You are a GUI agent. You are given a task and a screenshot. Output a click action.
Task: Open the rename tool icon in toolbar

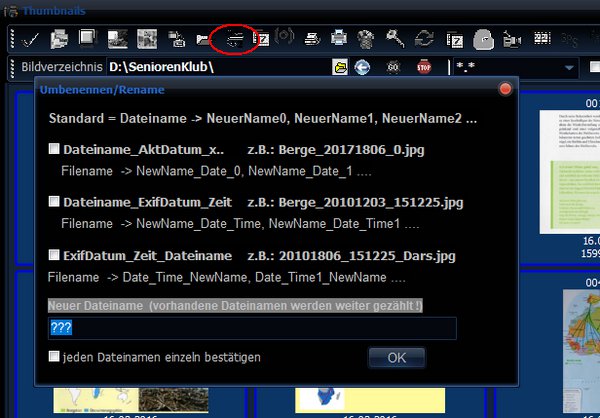[x=234, y=39]
